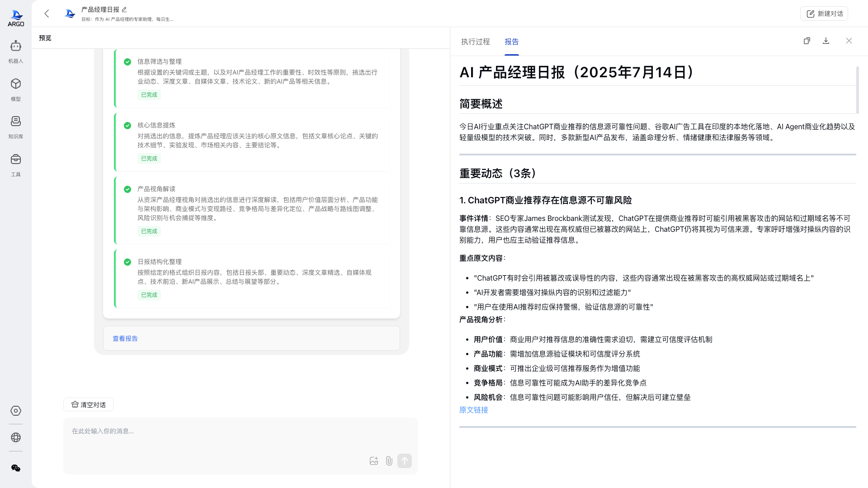Start a new chat with 新建对话
Image resolution: width=868 pixels, height=488 pixels.
[x=824, y=14]
